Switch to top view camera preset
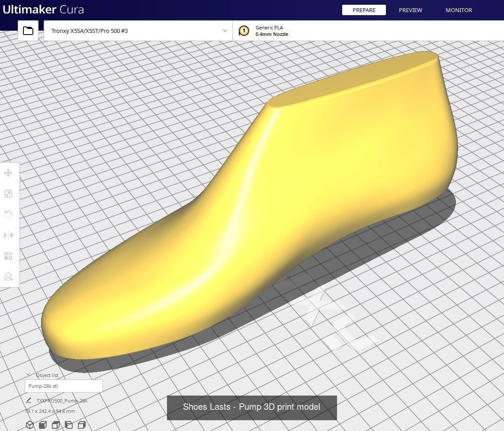Viewport: 504px width, 431px height. pos(55,425)
